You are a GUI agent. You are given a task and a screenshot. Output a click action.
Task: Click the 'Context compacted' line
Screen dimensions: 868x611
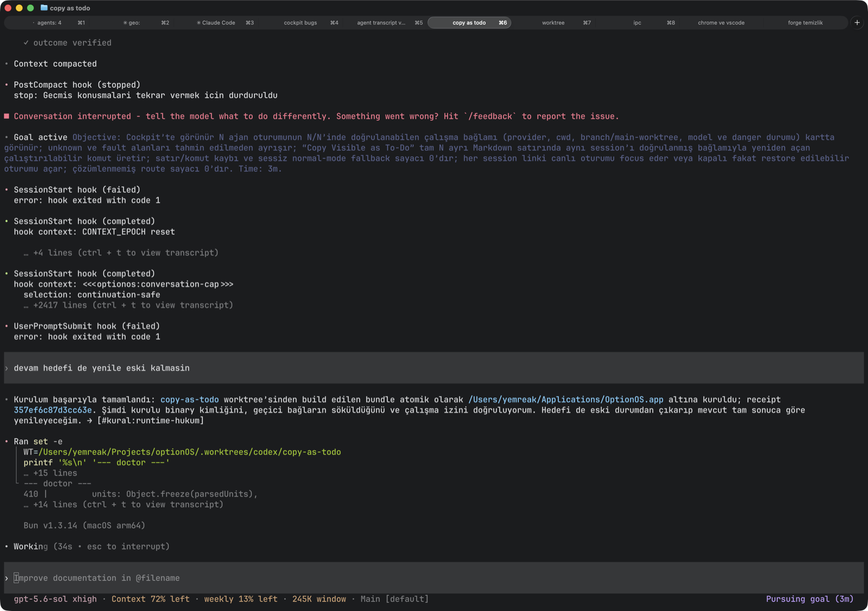click(x=55, y=64)
